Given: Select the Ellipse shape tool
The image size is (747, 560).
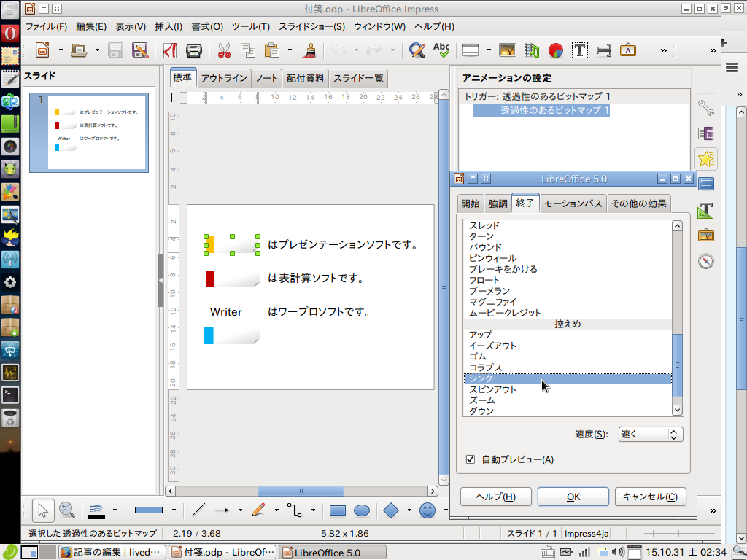Looking at the screenshot, I should (x=362, y=510).
